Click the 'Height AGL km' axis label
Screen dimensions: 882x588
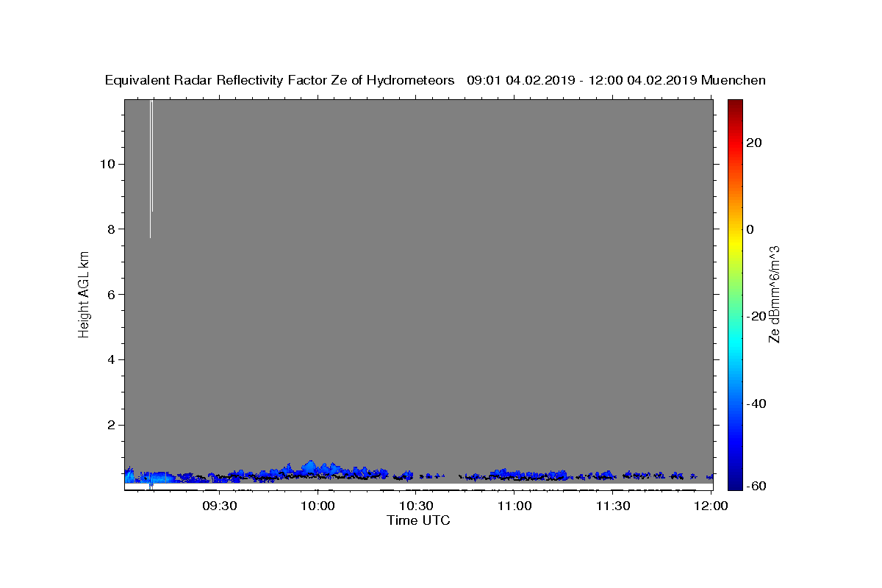[84, 295]
